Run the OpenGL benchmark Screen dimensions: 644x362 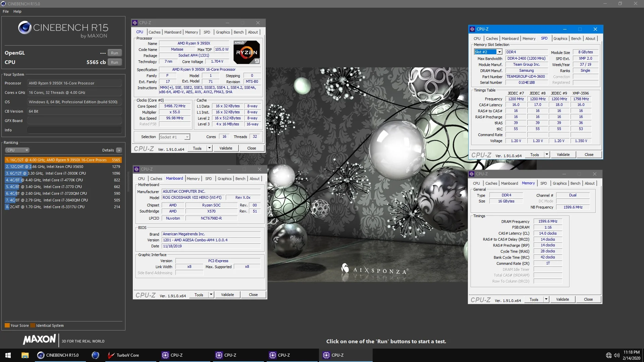(x=114, y=53)
